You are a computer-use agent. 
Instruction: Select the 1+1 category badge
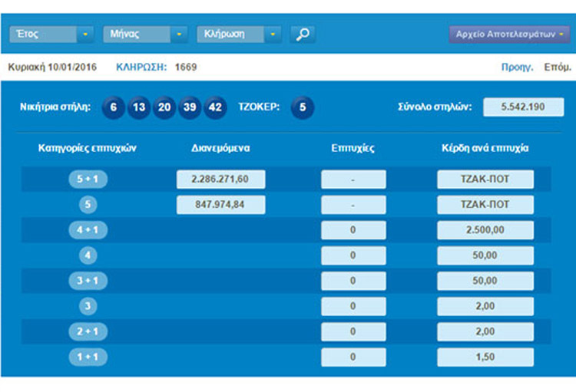click(88, 357)
